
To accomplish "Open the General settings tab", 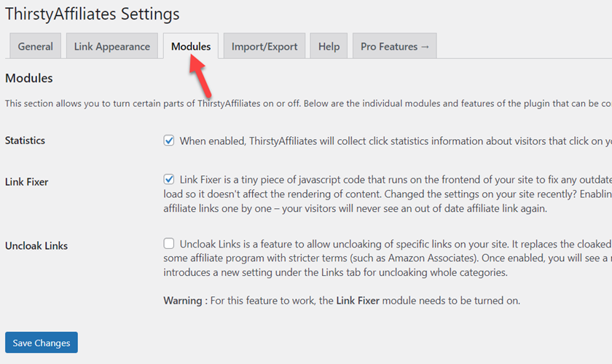I will [35, 46].
